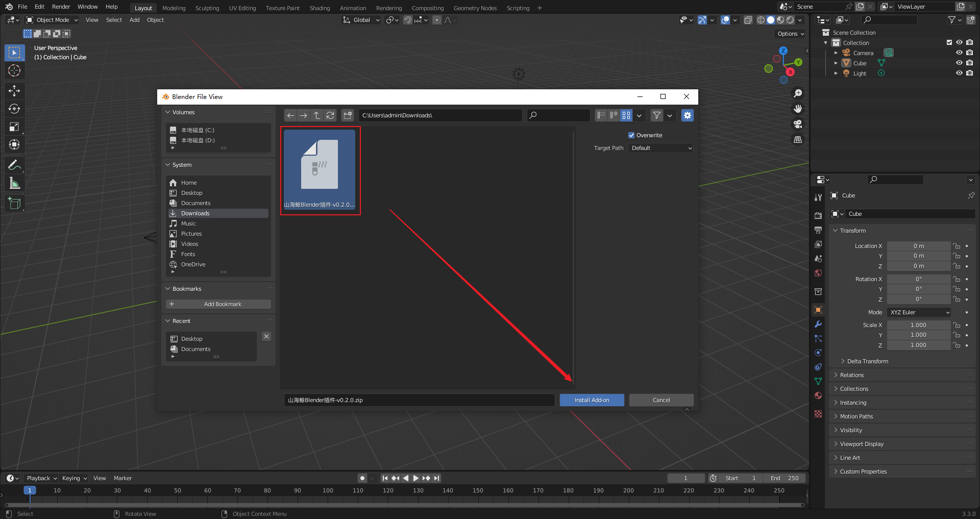Switch perspective/orthographic grid gizmo
The width and height of the screenshot is (980, 519).
[798, 139]
